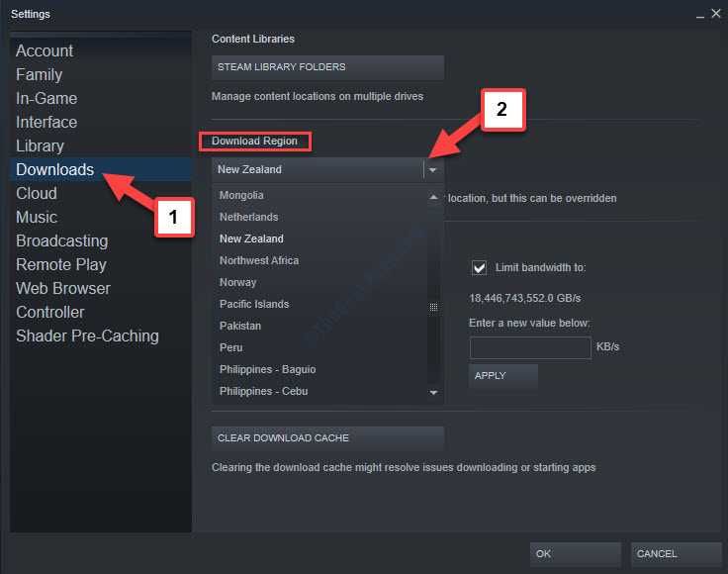728x574 pixels.
Task: Select Philippines - Cebu region
Action: [320, 392]
